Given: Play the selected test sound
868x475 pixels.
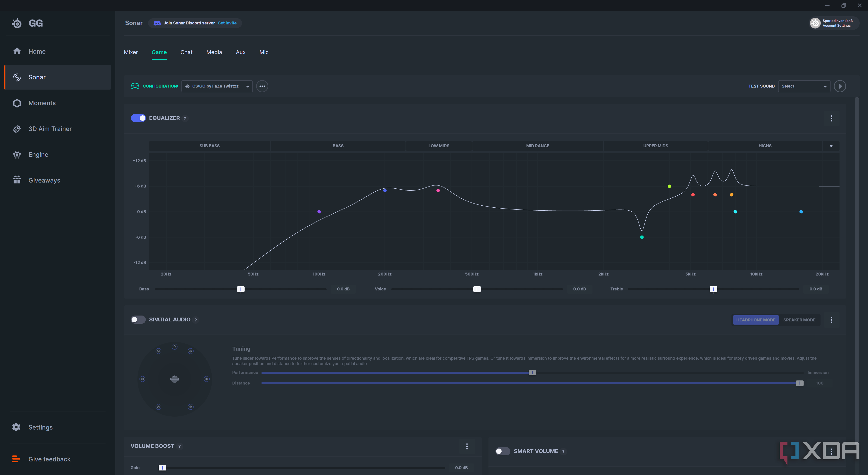Looking at the screenshot, I should [840, 86].
